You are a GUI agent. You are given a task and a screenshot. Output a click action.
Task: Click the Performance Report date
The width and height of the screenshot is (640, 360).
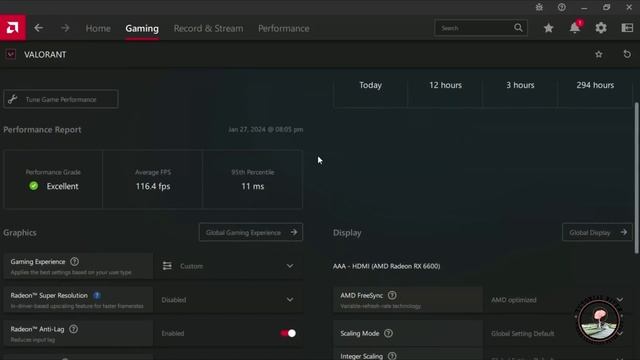[x=265, y=129]
